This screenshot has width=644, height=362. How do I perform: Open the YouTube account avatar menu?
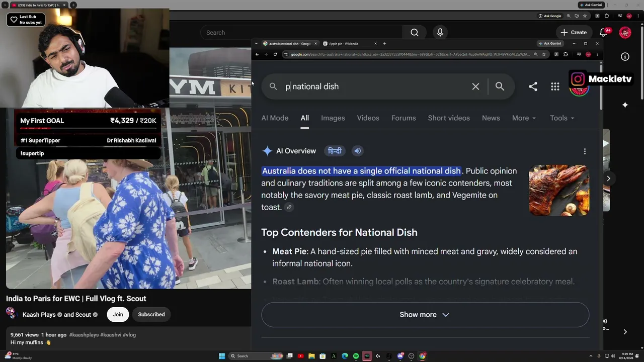[x=625, y=33]
